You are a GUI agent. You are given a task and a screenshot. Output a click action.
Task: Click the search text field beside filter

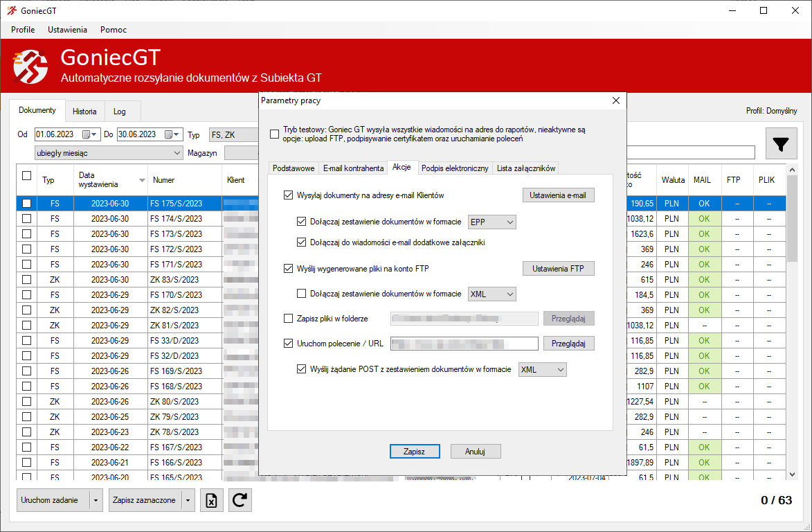click(x=690, y=152)
